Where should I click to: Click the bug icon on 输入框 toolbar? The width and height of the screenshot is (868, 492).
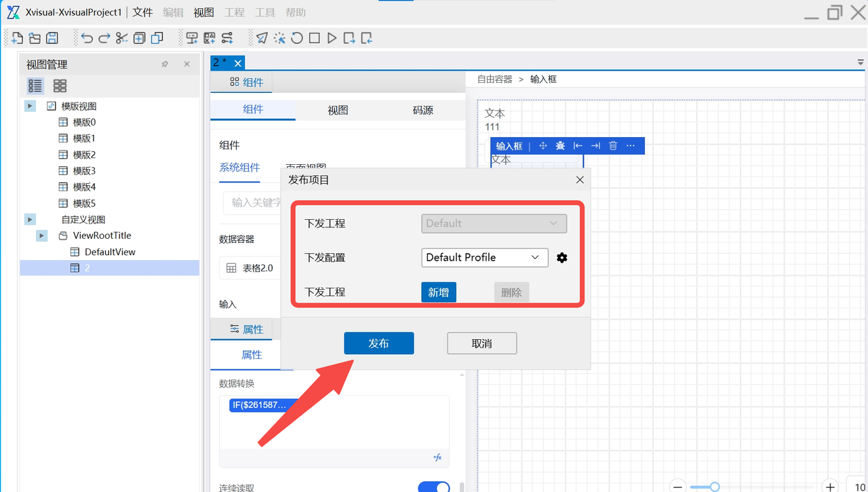560,146
